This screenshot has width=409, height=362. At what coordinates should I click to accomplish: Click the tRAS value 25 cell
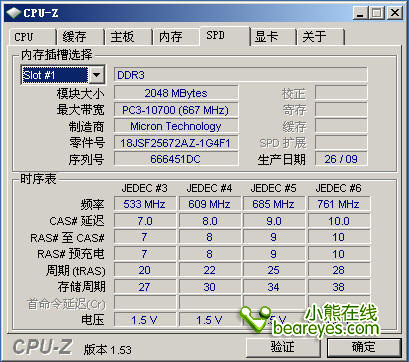pos(274,270)
